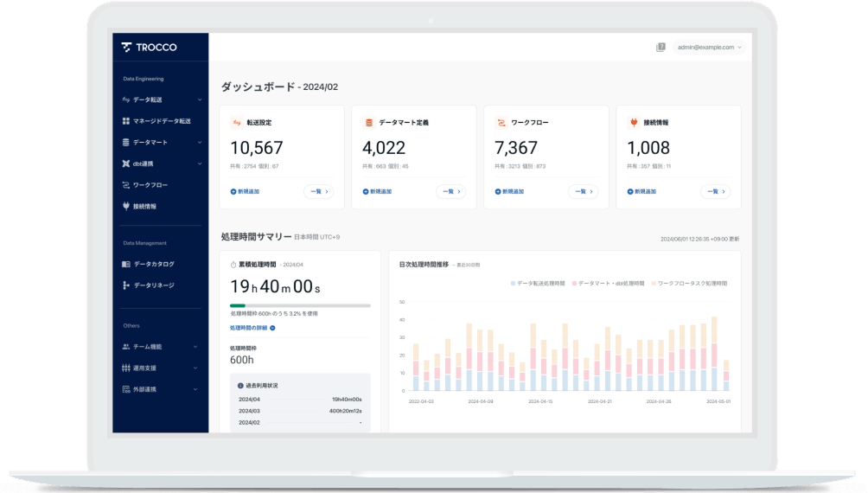Click the データマート定義 database icon

pyautogui.click(x=368, y=123)
